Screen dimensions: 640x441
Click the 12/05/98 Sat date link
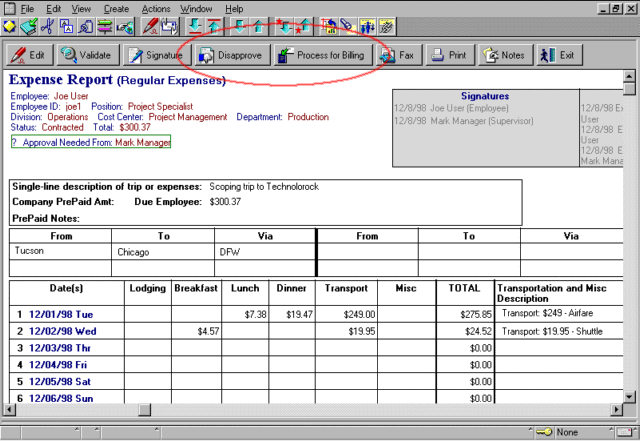tap(60, 381)
